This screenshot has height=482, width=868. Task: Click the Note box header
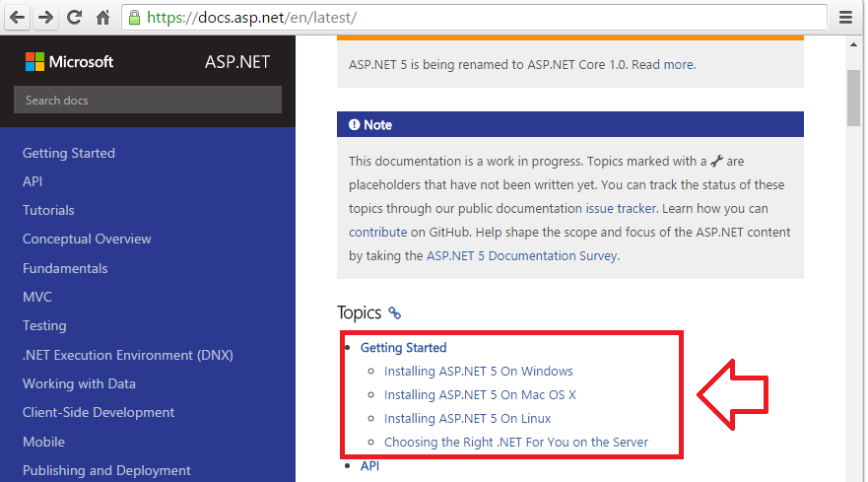coord(570,124)
